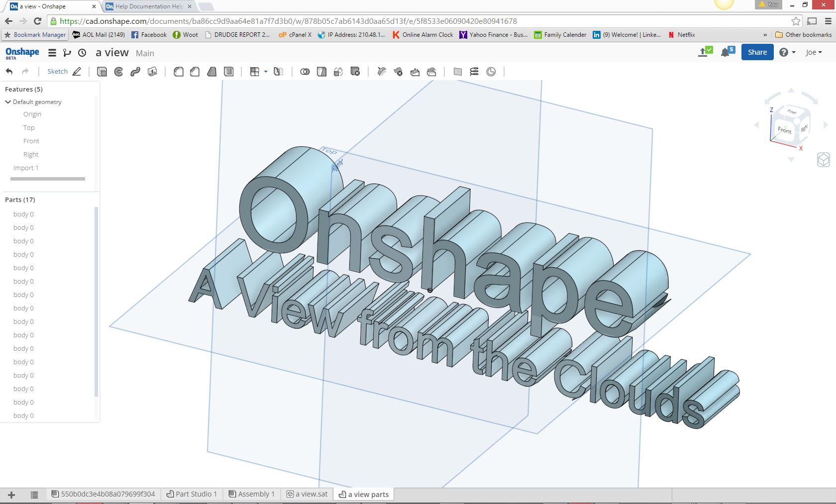The height and width of the screenshot is (504, 836).
Task: Switch to the Assembly 1 tab
Action: click(x=252, y=494)
